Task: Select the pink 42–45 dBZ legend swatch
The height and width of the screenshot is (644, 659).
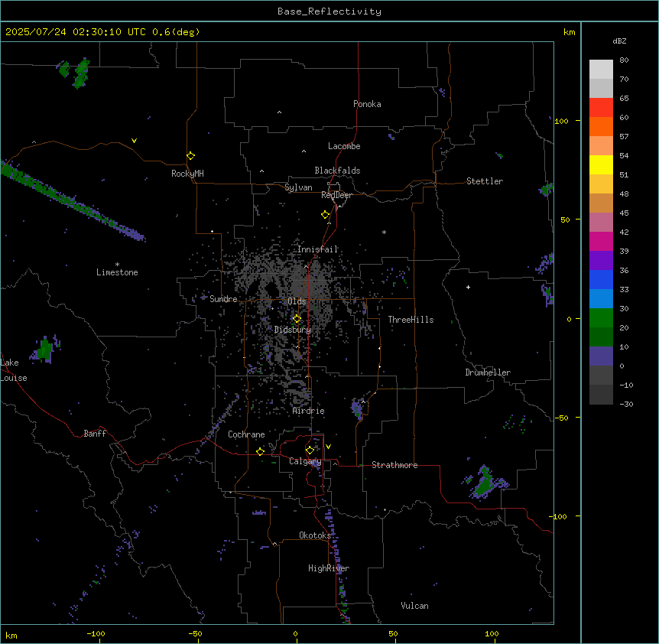Action: (601, 223)
